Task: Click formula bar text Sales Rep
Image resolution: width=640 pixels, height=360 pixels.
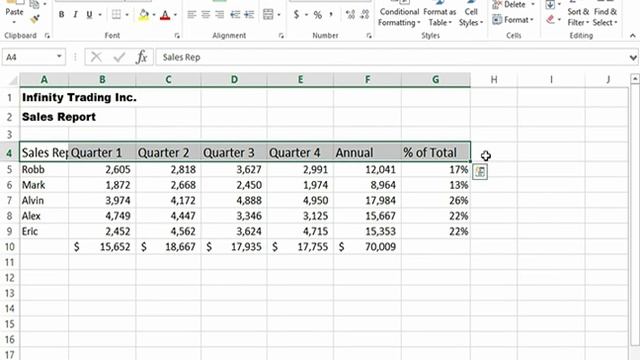Action: pyautogui.click(x=181, y=57)
